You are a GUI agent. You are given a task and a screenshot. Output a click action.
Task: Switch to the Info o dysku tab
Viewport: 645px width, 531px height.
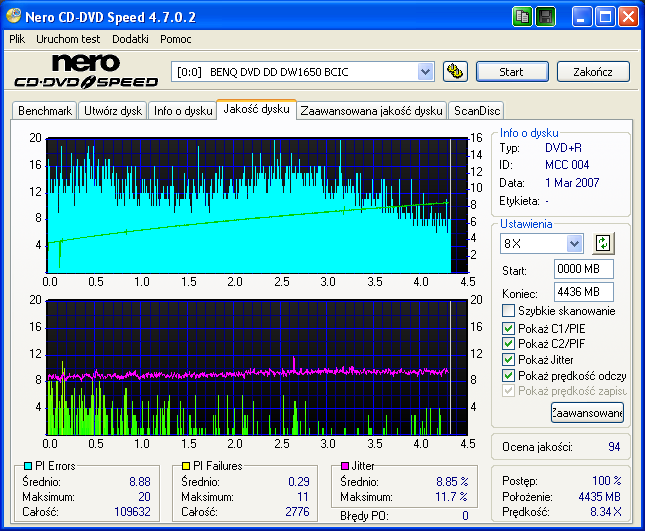coord(183,111)
